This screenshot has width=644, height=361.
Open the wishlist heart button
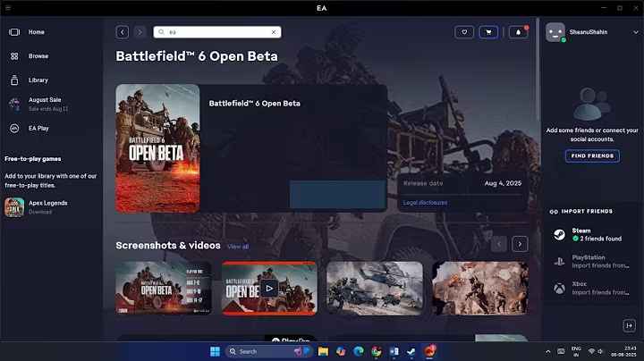[464, 32]
